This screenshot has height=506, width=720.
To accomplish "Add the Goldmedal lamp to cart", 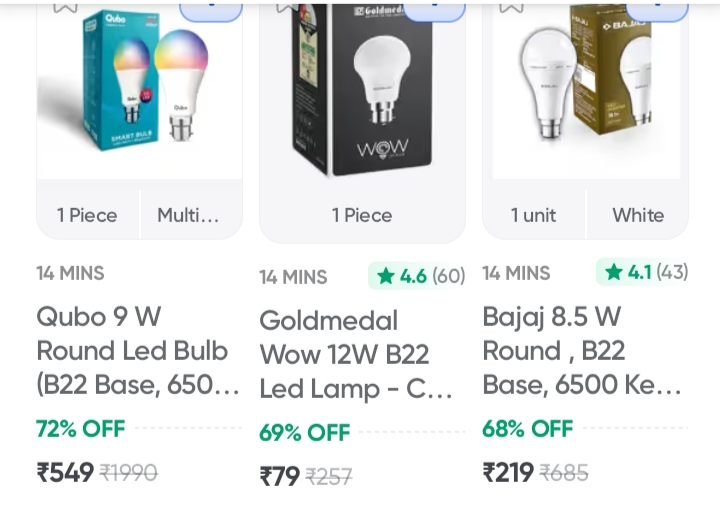I will pos(434,9).
